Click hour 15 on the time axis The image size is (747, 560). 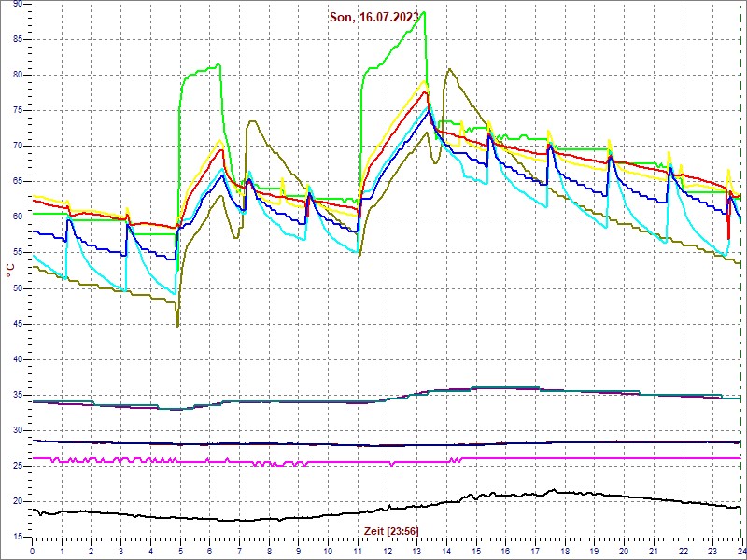pyautogui.click(x=475, y=550)
